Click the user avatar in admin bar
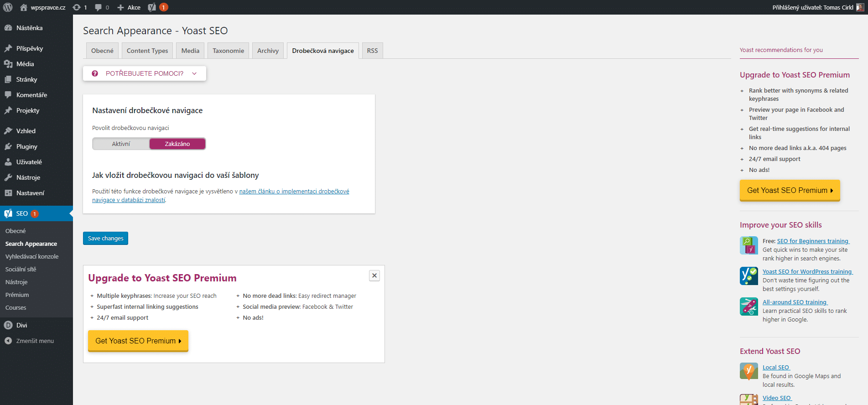 tap(860, 7)
